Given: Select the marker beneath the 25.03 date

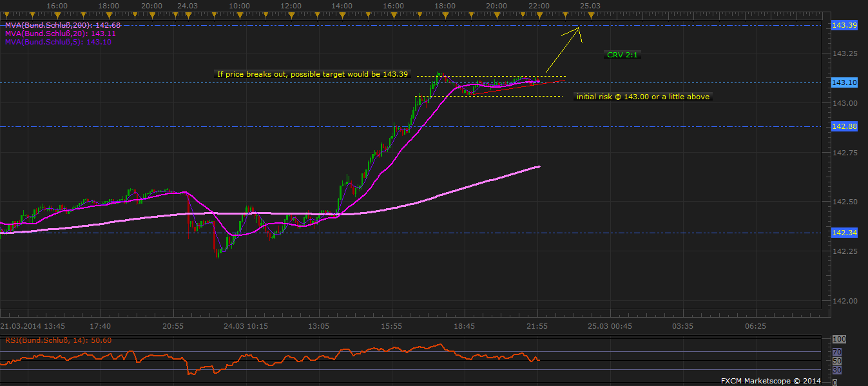Looking at the screenshot, I should tap(590, 14).
